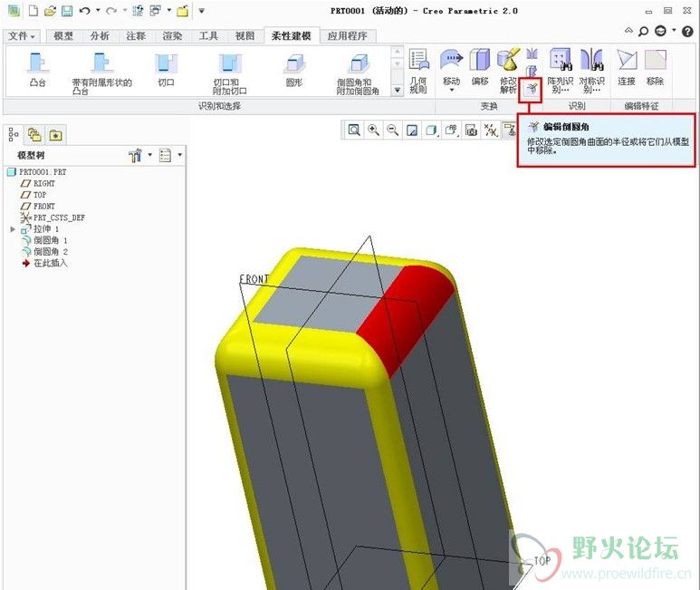Click the 偏移 (Offset) tool
Viewport: 700px width, 590px height.
click(480, 67)
